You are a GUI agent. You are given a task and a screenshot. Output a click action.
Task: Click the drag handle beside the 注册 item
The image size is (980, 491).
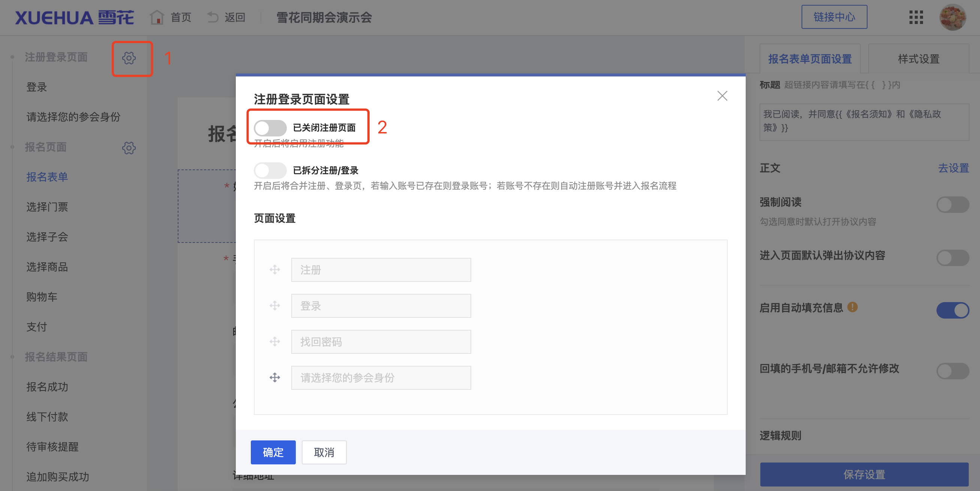(x=275, y=269)
